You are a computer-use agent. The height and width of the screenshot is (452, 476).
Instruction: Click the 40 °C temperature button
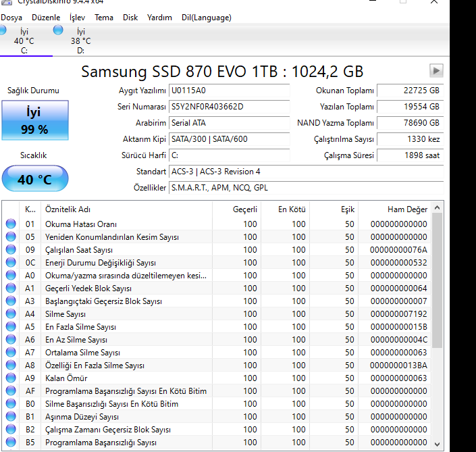tap(35, 178)
